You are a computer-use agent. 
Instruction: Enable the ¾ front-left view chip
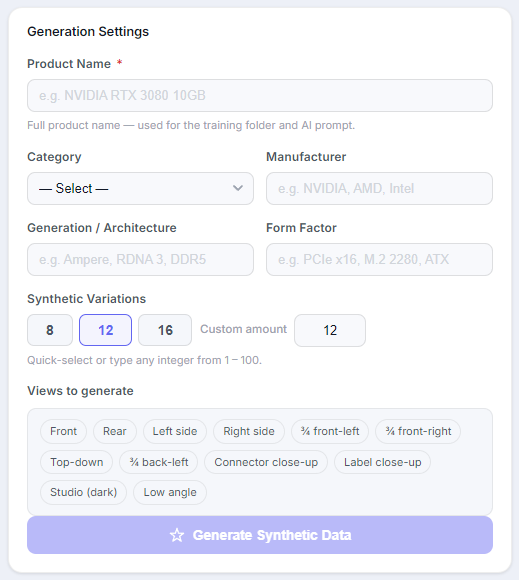(330, 431)
